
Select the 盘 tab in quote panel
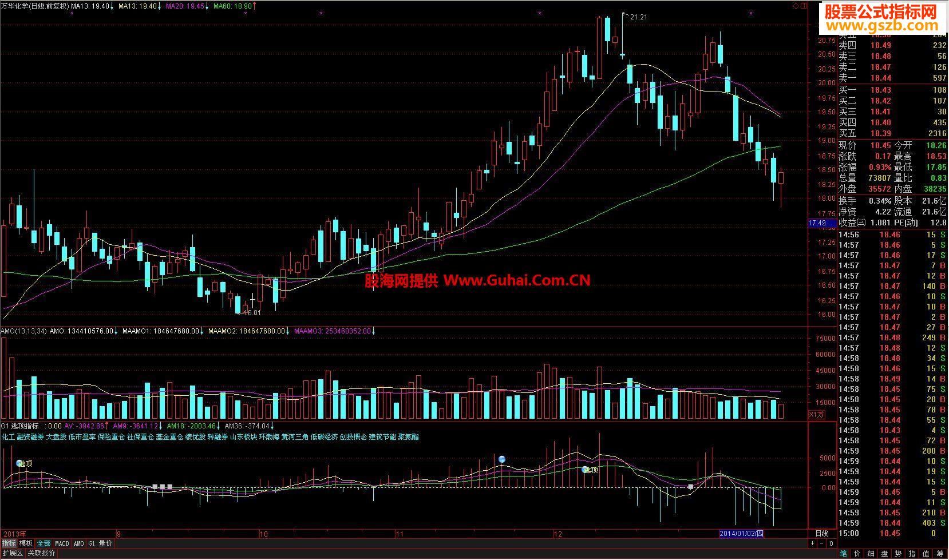885,554
